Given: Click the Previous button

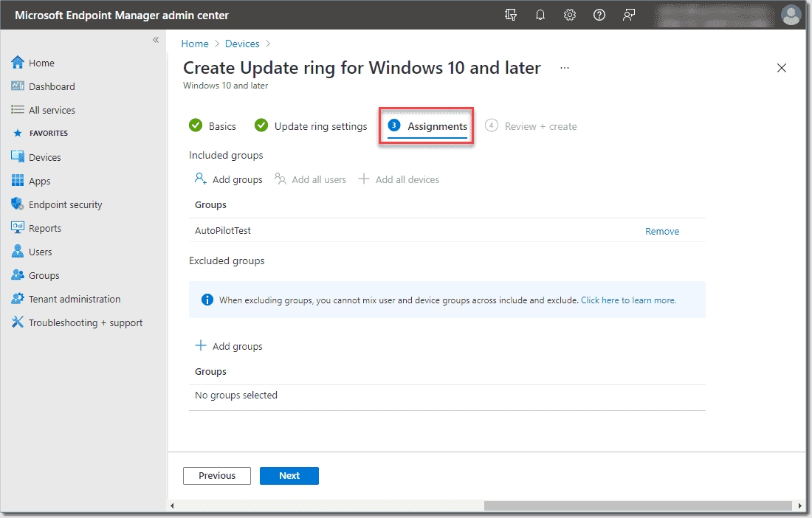Looking at the screenshot, I should [217, 475].
